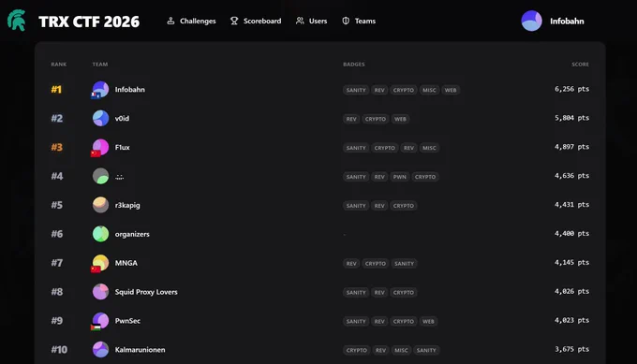Click the 3,675 pts score
Image resolution: width=637 pixels, height=364 pixels.
[x=571, y=349]
